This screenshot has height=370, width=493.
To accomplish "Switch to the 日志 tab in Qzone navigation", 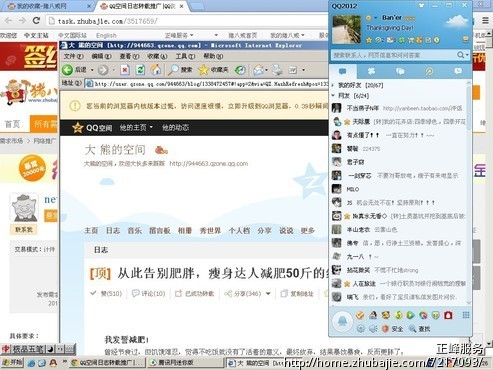I will 113,231.
